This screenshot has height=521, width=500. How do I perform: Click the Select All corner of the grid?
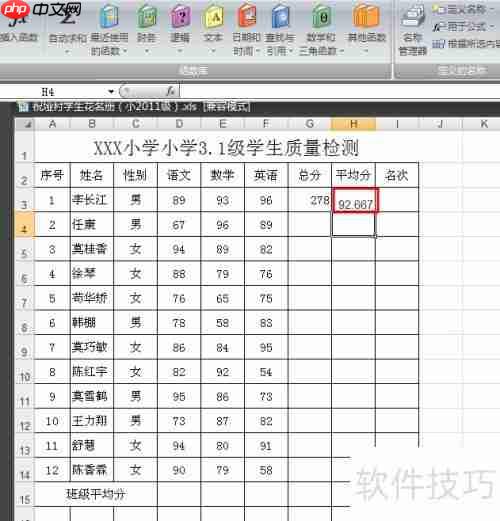[26, 124]
